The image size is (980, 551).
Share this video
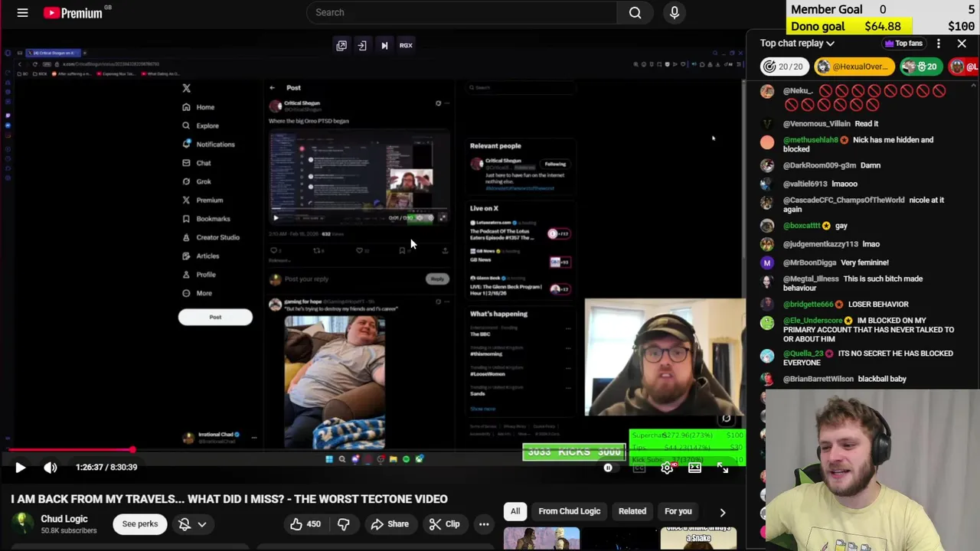point(389,524)
